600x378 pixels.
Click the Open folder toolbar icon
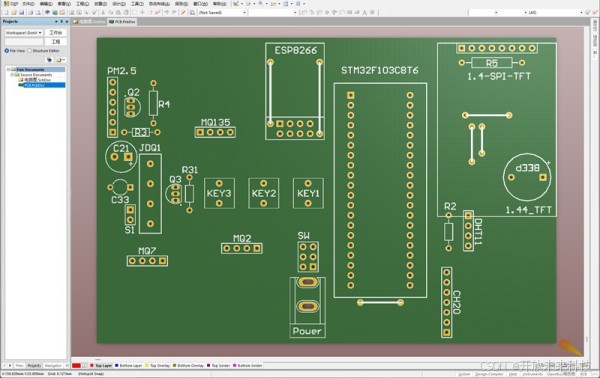pos(14,13)
